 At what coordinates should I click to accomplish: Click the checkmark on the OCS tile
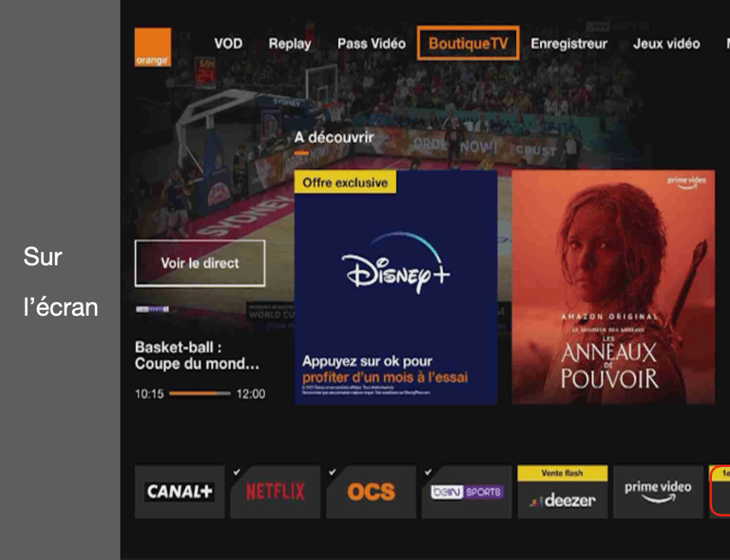[332, 472]
